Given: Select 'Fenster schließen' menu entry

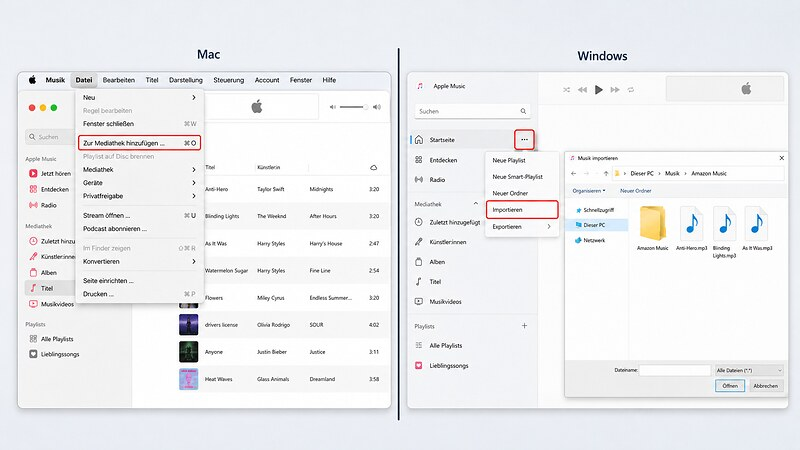Looking at the screenshot, I should pos(139,123).
